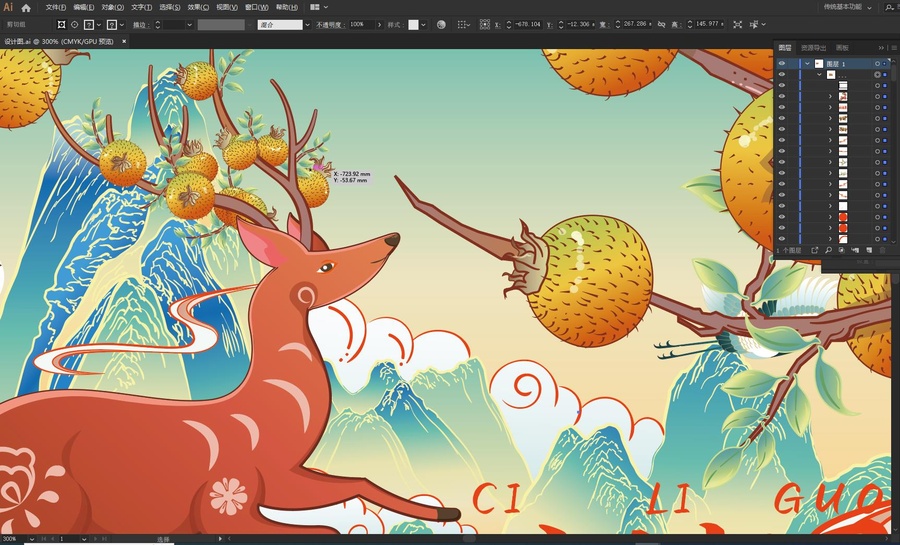This screenshot has width=900, height=545.
Task: Open the Recolor Artwork color wheel icon
Action: coord(441,25)
